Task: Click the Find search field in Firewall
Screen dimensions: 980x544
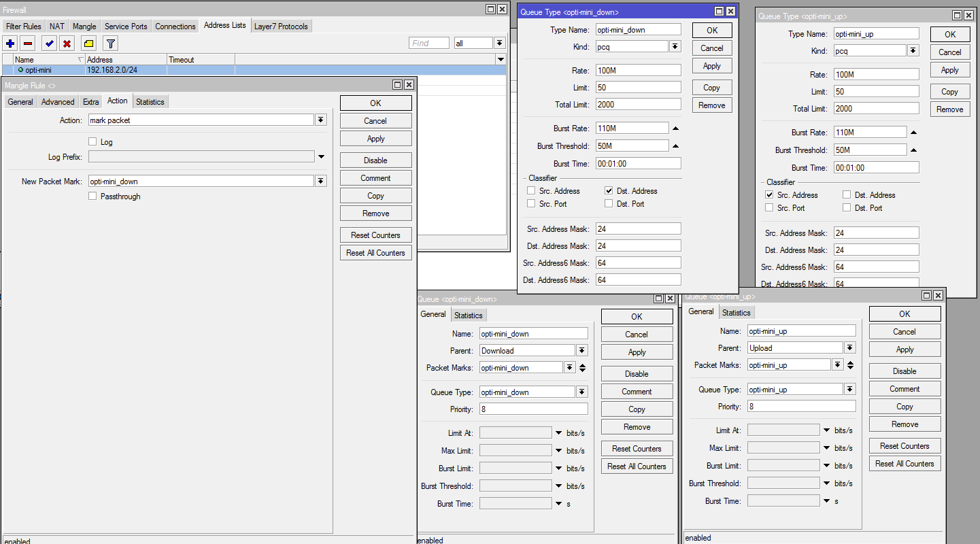Action: click(429, 43)
